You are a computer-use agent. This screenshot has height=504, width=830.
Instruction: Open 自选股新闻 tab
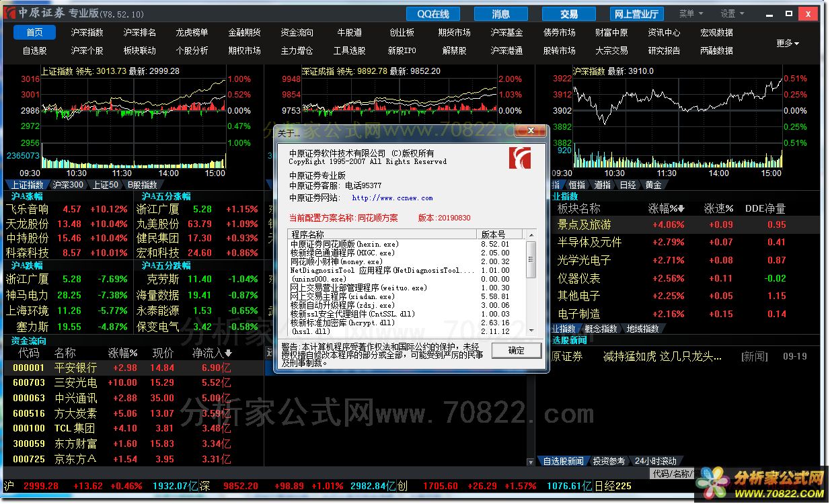click(x=563, y=461)
